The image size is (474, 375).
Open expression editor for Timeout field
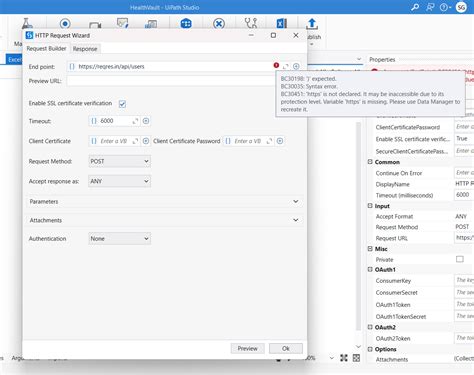[x=135, y=121]
